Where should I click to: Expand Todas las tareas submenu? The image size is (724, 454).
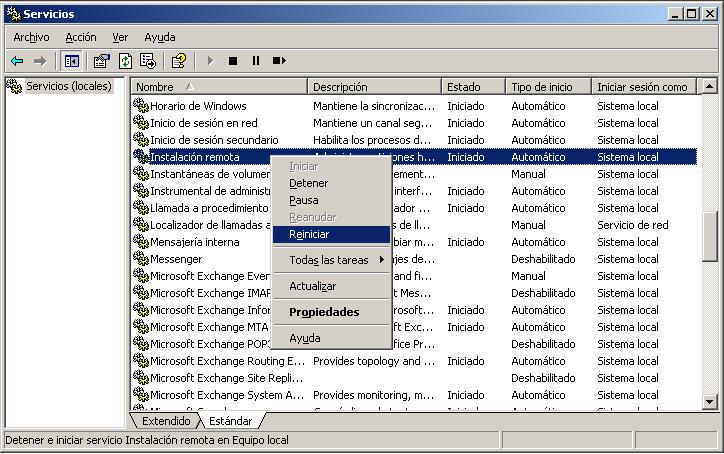point(332,260)
